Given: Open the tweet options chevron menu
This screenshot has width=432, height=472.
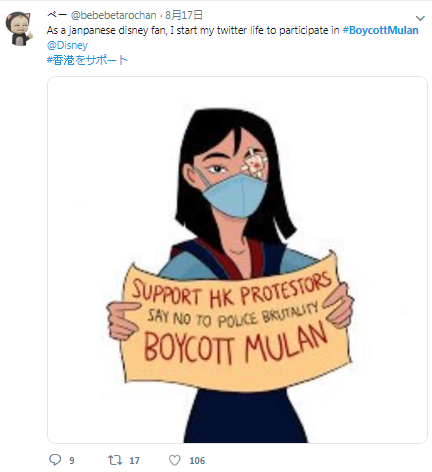Looking at the screenshot, I should [420, 18].
